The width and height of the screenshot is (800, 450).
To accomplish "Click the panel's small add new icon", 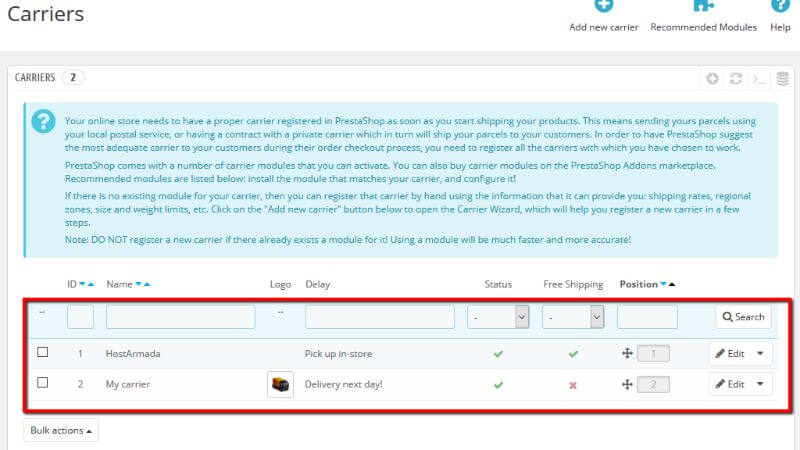I will (x=712, y=78).
